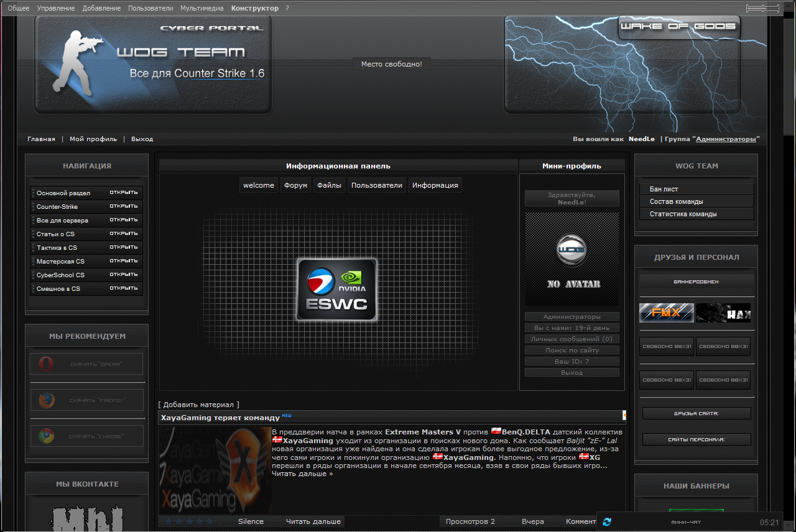The image size is (796, 532).
Task: Expand Основной раздел via ОТКРЫТЬ
Action: click(x=124, y=193)
